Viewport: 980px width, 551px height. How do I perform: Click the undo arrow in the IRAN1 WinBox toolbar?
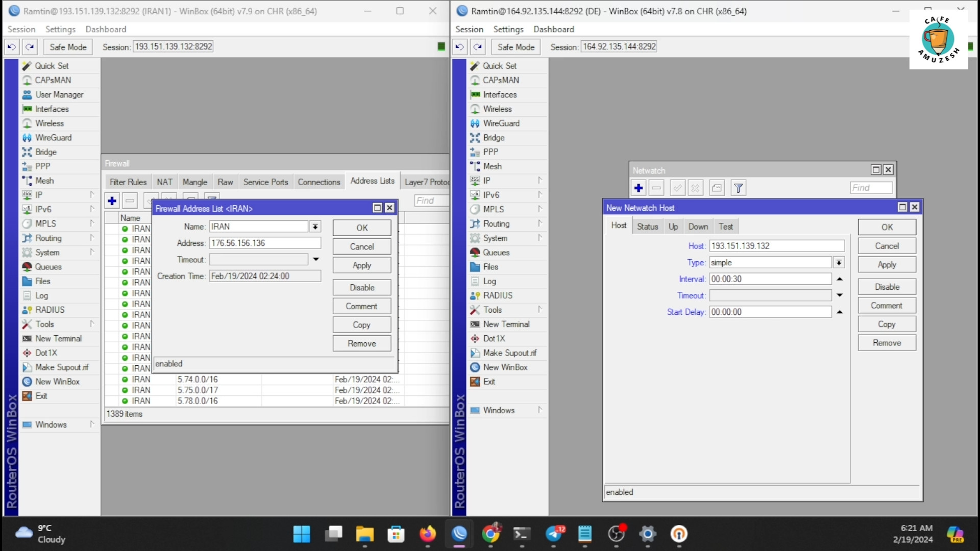[11, 47]
